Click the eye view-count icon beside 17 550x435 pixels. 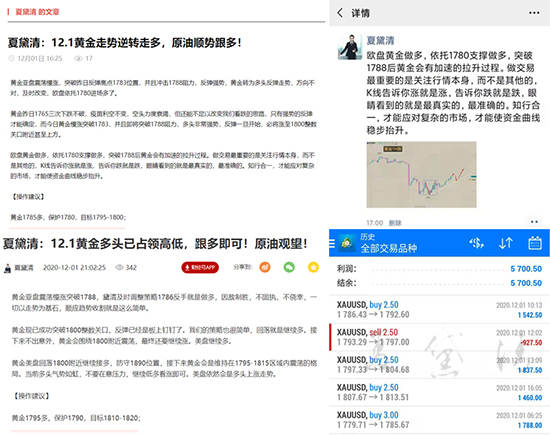(78, 59)
